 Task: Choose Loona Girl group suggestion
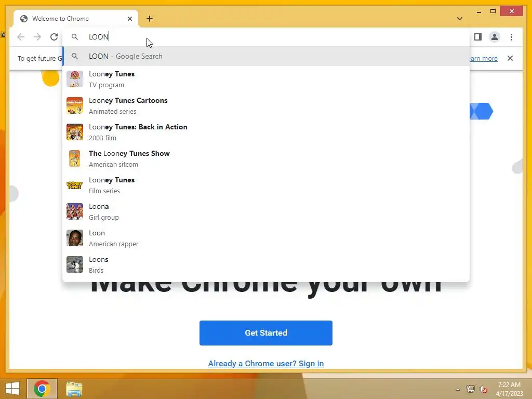coord(267,211)
